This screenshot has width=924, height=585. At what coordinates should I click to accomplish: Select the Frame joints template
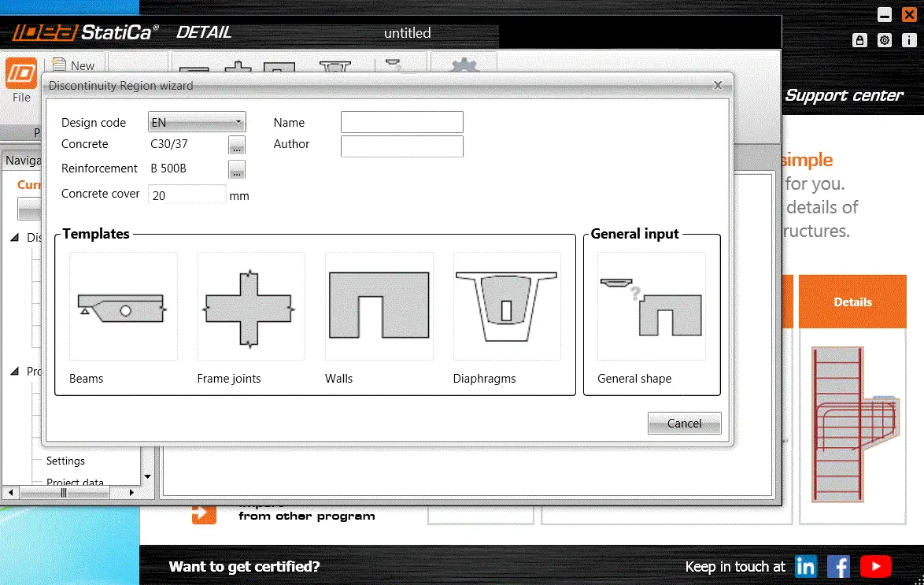(251, 306)
